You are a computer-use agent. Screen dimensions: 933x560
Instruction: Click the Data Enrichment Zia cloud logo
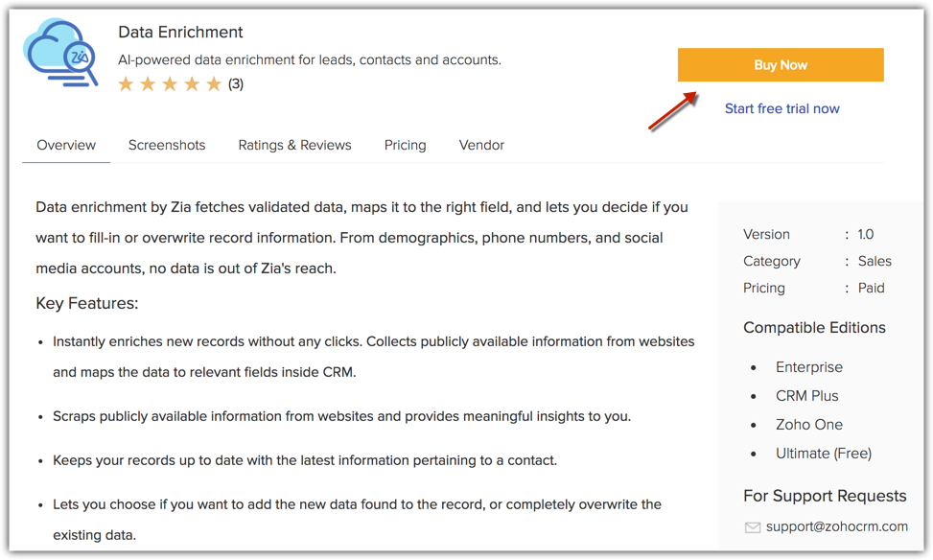[x=60, y=53]
